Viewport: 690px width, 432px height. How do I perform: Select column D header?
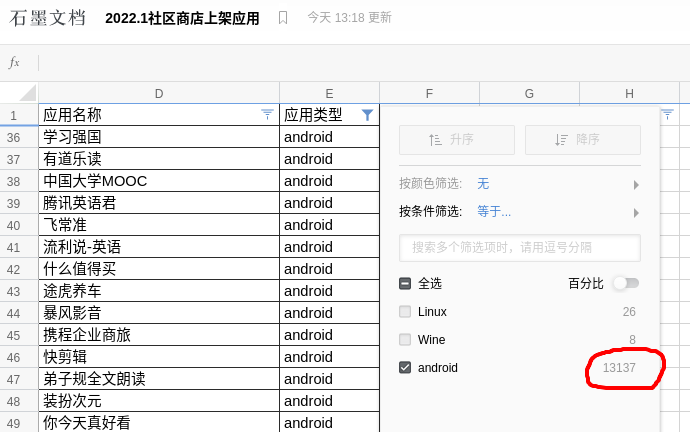click(159, 93)
